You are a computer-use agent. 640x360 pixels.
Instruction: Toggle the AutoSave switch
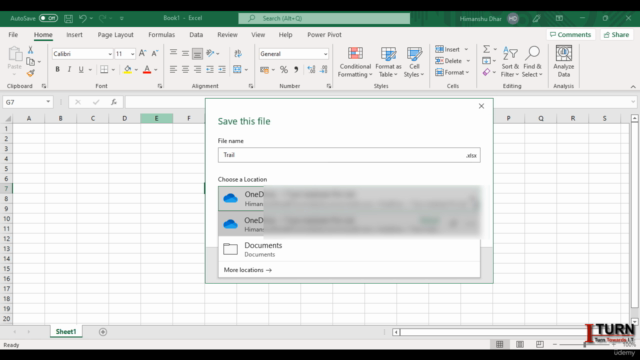point(48,18)
